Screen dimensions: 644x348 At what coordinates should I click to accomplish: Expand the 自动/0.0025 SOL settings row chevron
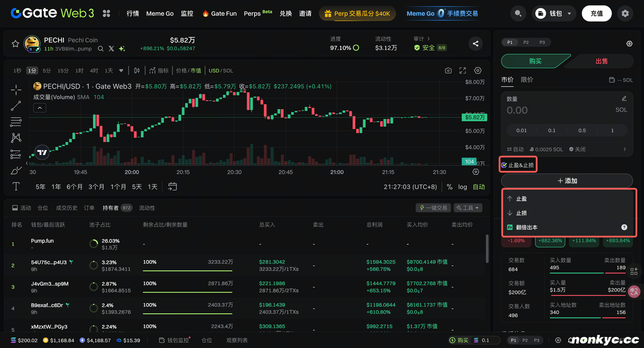(x=624, y=150)
